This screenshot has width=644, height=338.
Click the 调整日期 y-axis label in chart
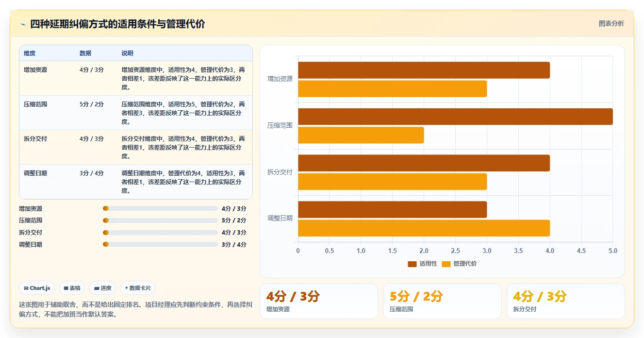tap(280, 218)
